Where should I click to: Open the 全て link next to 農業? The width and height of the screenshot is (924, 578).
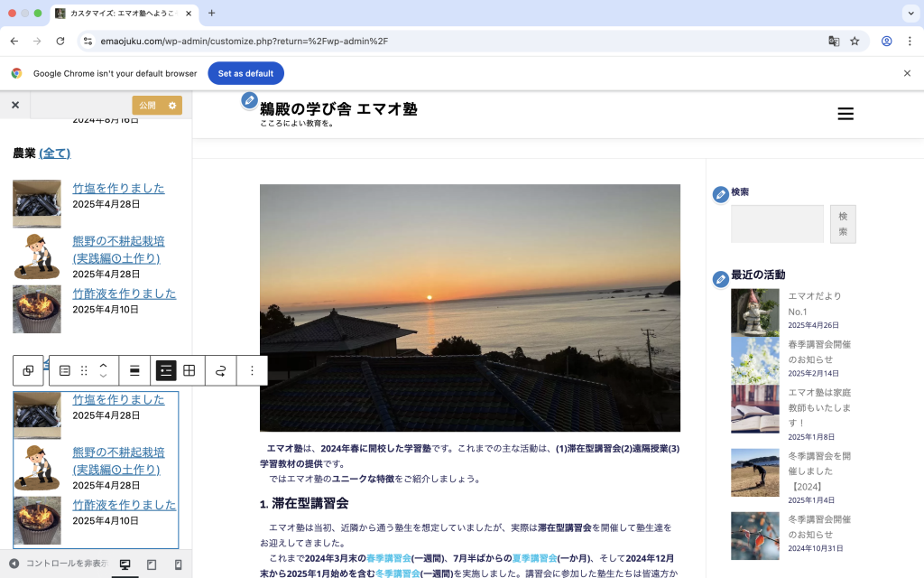pyautogui.click(x=55, y=154)
